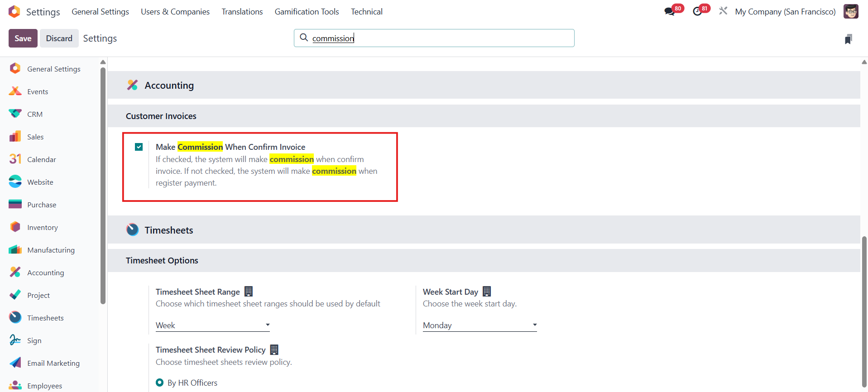Click the Discard button
Viewport: 868px width, 392px height.
click(59, 38)
